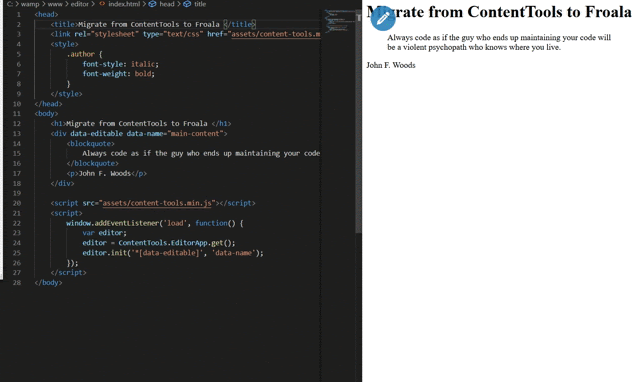Click line number 12 in gutter
Image resolution: width=640 pixels, height=382 pixels.
[17, 124]
